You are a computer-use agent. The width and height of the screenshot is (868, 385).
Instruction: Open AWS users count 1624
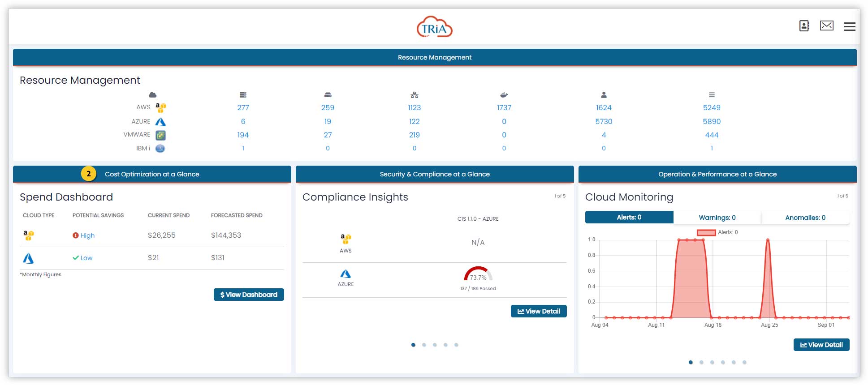click(604, 107)
